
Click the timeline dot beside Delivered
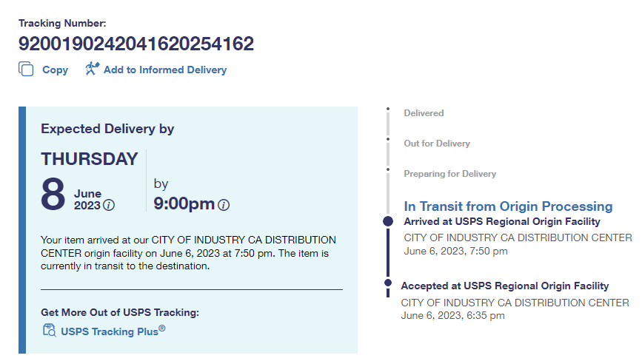click(x=387, y=109)
